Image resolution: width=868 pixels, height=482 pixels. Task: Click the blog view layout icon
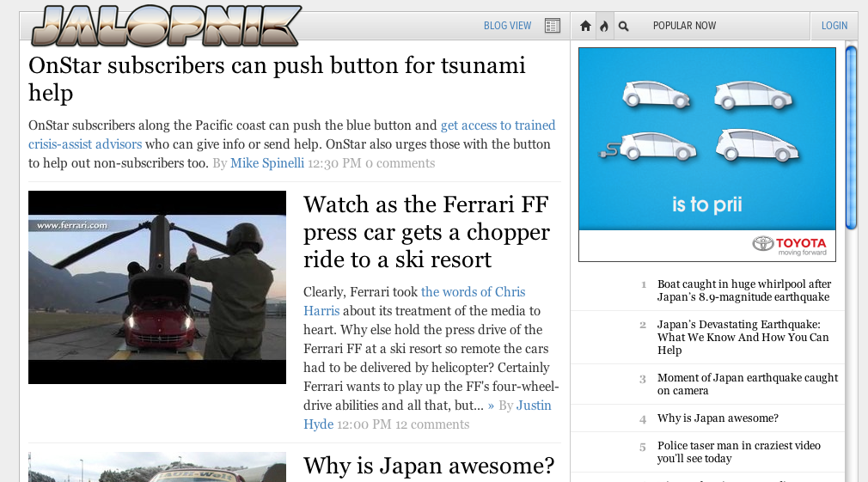pos(553,26)
